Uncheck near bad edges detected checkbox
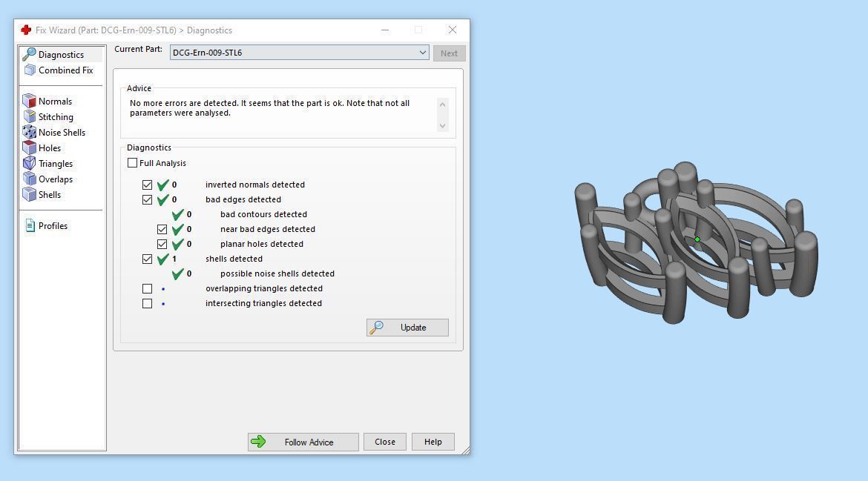 click(162, 230)
